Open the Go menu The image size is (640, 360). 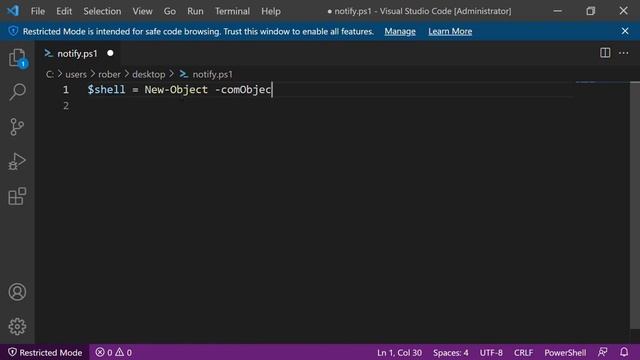point(169,11)
